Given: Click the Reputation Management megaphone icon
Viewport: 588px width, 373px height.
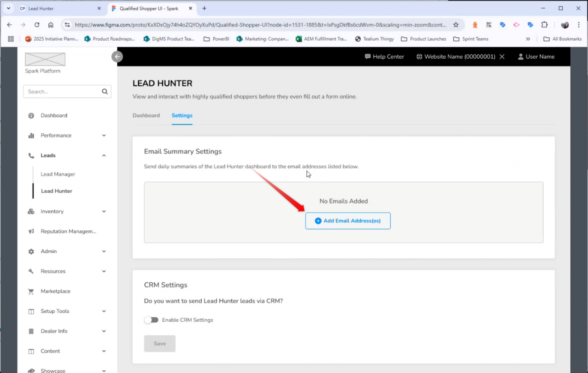Looking at the screenshot, I should [31, 231].
